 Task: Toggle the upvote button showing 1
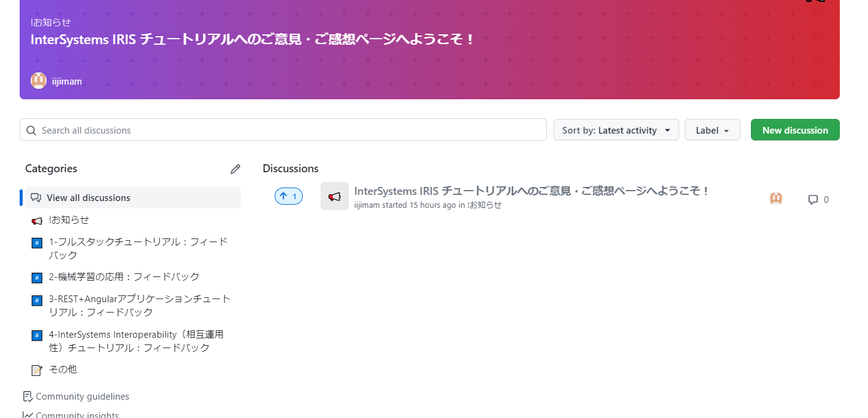tap(288, 197)
